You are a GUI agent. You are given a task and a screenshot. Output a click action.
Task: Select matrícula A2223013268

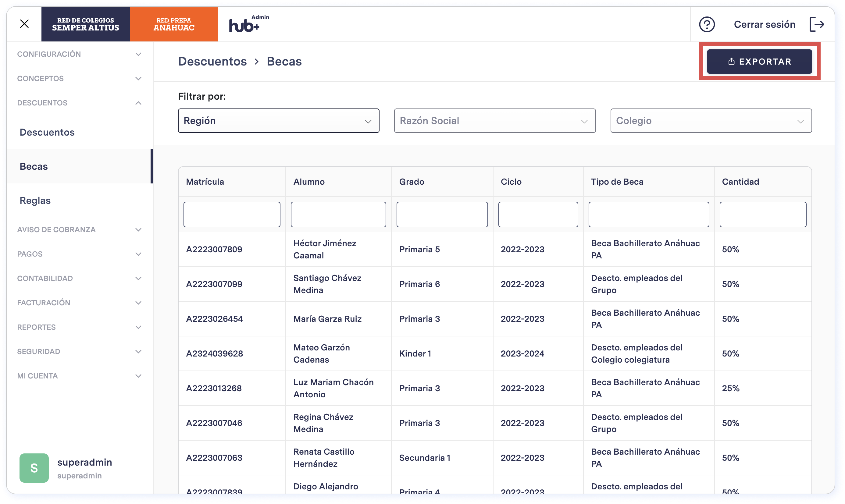(214, 388)
